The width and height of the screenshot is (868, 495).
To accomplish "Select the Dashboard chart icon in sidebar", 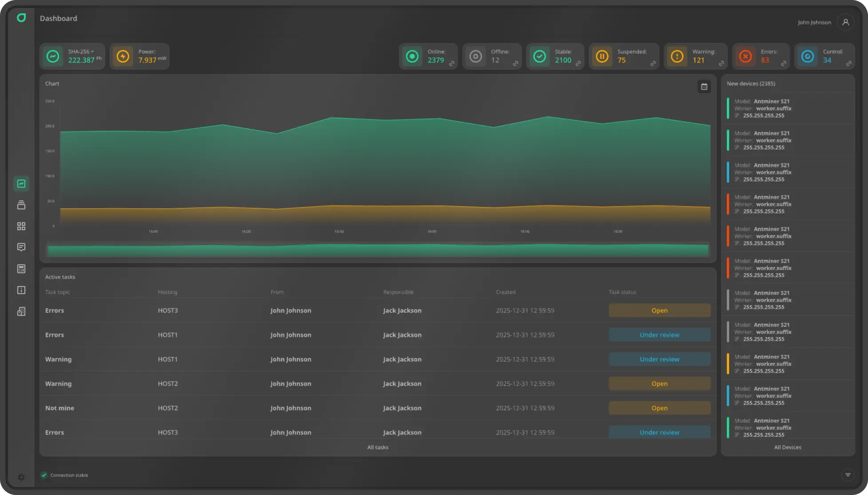I will 21,183.
